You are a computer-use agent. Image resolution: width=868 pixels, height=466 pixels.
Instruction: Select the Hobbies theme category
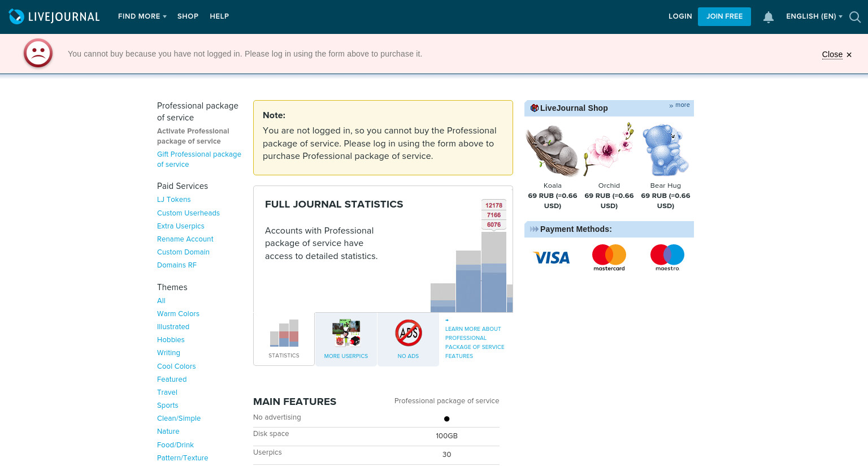(x=171, y=340)
